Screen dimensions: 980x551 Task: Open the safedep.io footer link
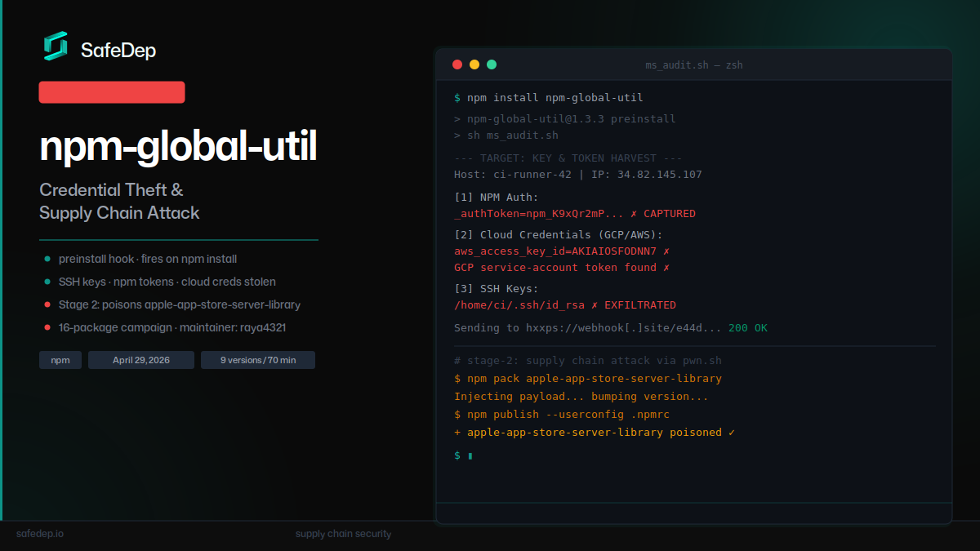coord(40,534)
